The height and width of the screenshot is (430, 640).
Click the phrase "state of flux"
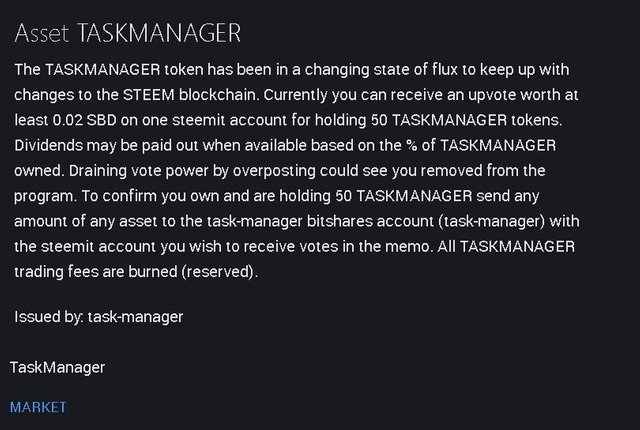(393, 70)
